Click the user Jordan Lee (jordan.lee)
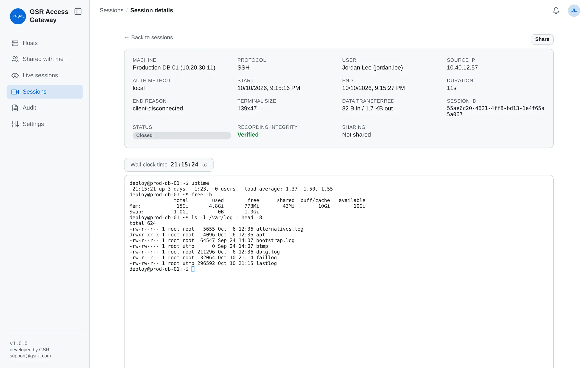Image resolution: width=588 pixels, height=368 pixels. [372, 68]
